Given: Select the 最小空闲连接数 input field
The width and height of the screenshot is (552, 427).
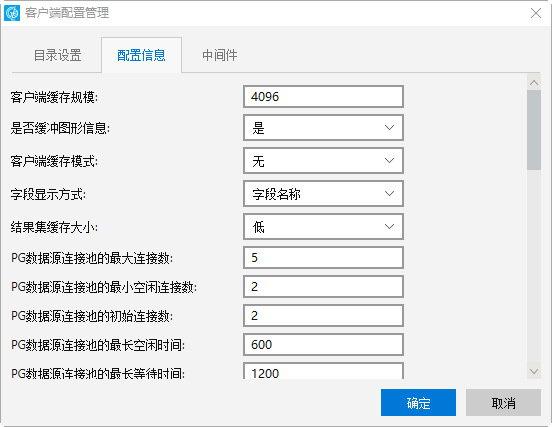Looking at the screenshot, I should pyautogui.click(x=323, y=287).
